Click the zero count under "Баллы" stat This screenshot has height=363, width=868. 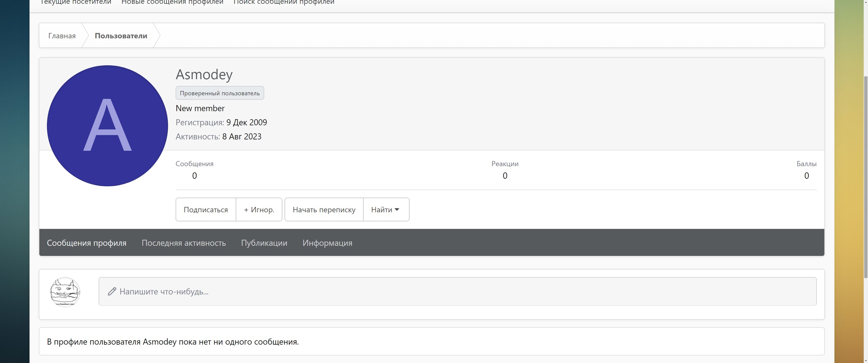click(806, 176)
